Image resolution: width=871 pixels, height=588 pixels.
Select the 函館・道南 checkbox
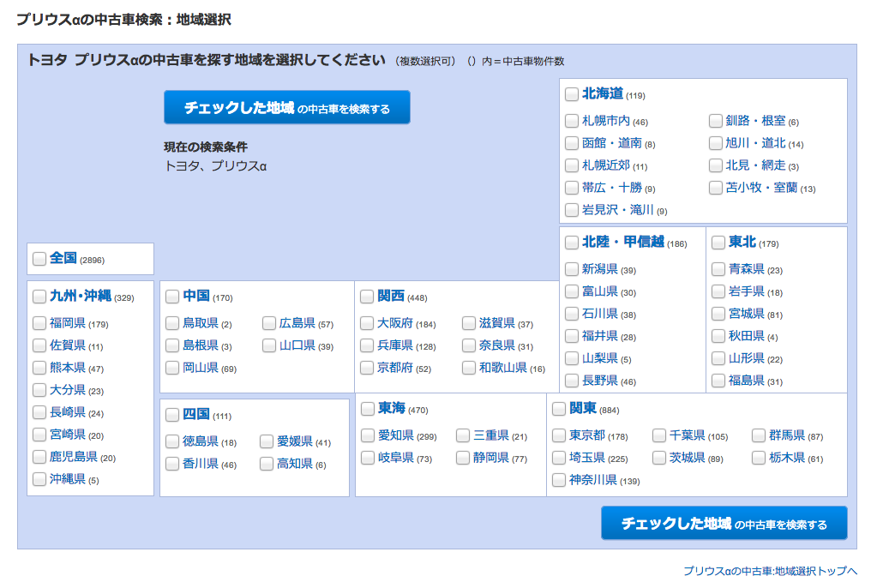(572, 143)
